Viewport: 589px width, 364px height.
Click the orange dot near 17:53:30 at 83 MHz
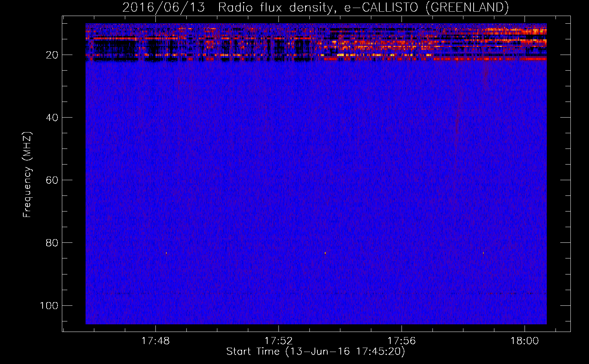coord(325,253)
